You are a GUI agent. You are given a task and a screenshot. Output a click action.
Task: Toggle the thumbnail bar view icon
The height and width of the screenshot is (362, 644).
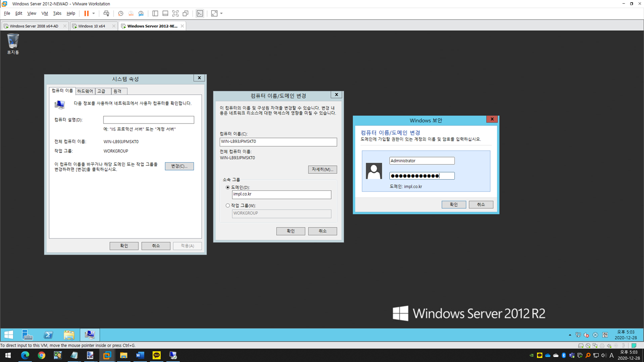[x=165, y=13]
